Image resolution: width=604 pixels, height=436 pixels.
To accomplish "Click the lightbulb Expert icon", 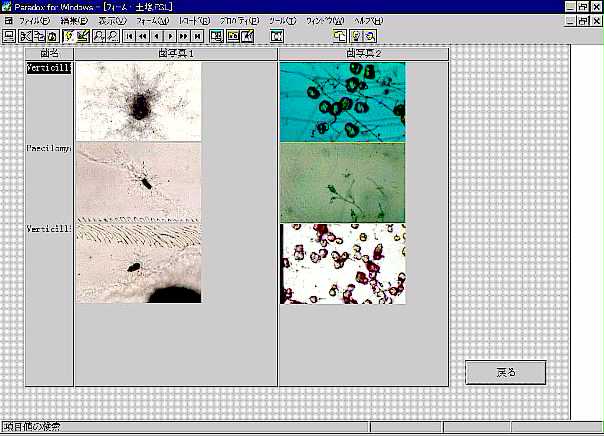I will [356, 36].
